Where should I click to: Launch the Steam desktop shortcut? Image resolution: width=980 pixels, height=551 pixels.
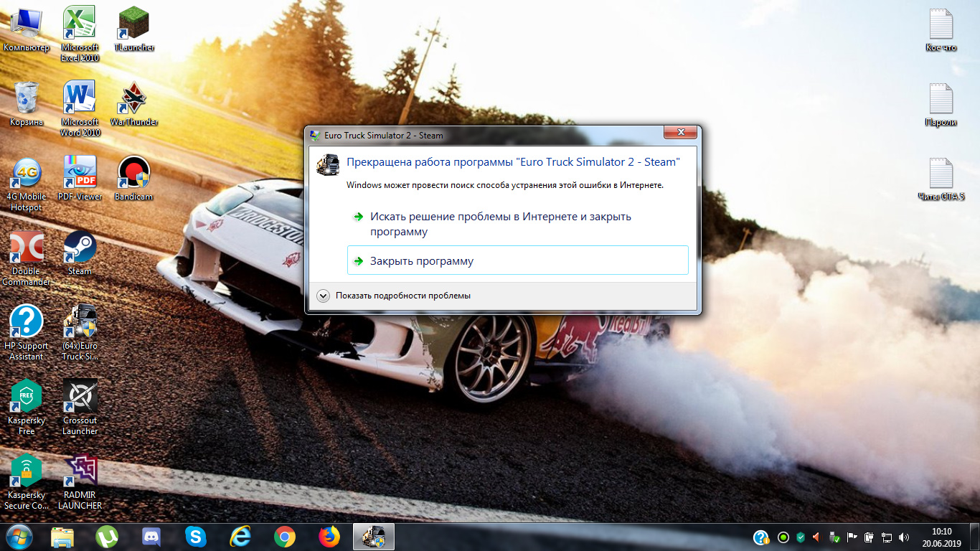80,253
